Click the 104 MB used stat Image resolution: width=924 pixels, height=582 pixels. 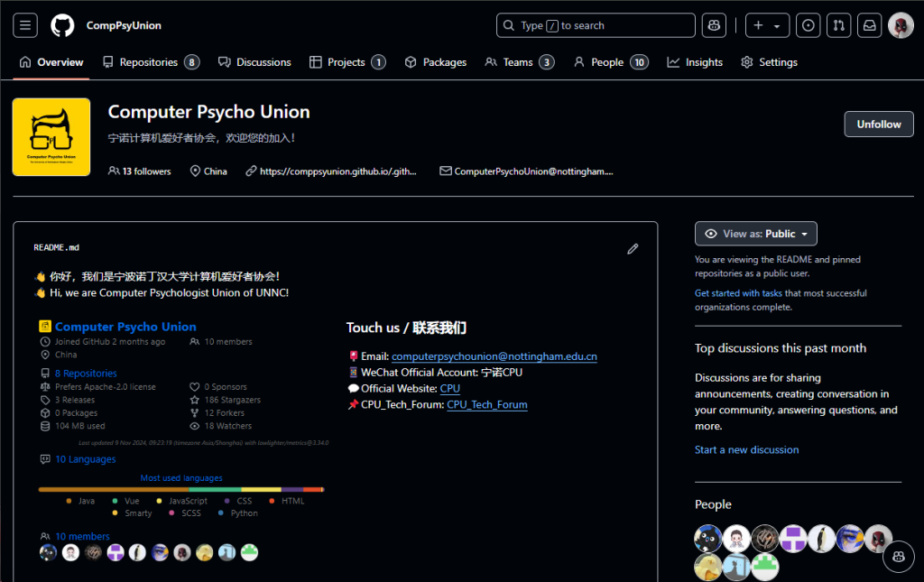coord(80,425)
